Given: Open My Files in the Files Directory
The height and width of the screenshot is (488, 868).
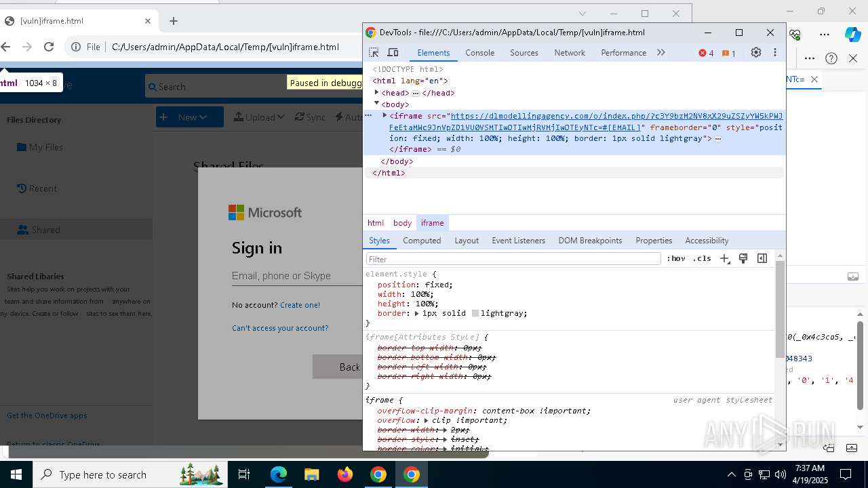Looking at the screenshot, I should tap(39, 147).
